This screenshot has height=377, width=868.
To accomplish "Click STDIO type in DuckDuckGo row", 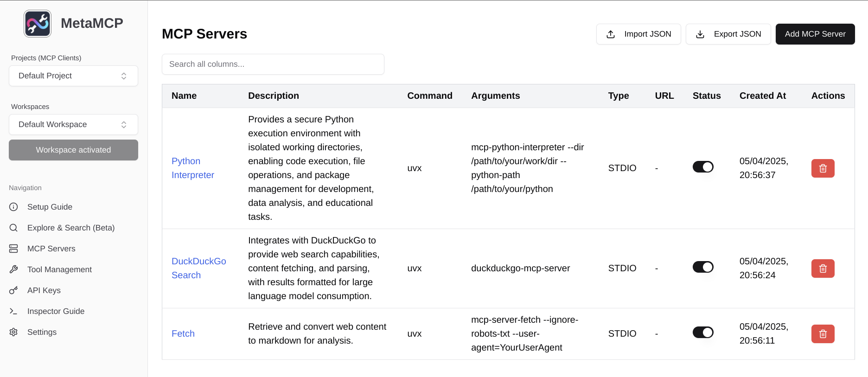I will pos(622,268).
